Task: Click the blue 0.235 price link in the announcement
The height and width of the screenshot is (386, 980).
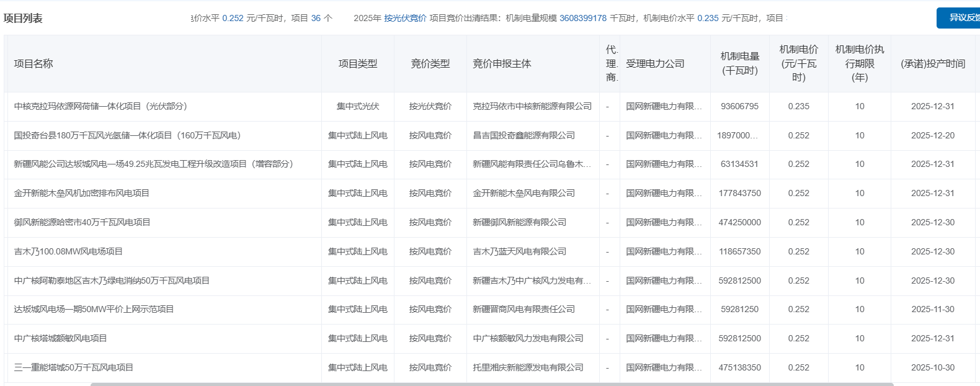Action: click(708, 18)
